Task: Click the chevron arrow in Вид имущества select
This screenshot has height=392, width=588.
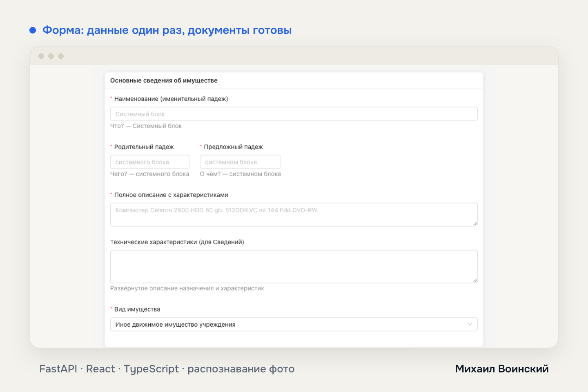Action: click(x=470, y=325)
